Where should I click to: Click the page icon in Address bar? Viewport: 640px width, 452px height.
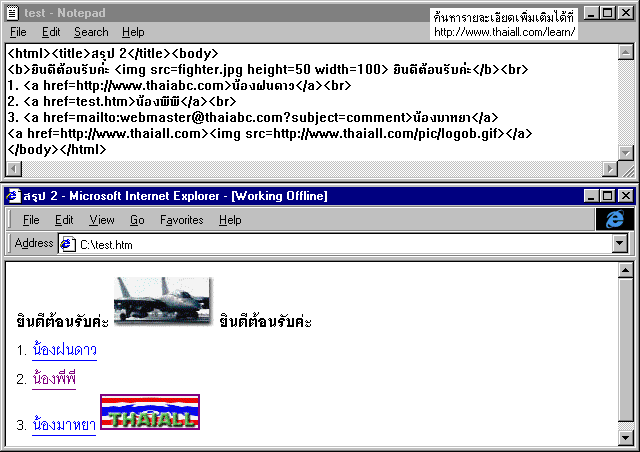(68, 244)
